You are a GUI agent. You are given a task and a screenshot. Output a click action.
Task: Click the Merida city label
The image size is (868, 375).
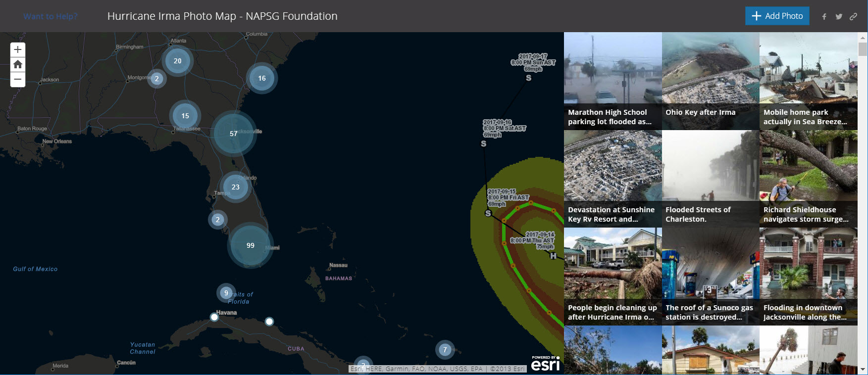coord(60,366)
